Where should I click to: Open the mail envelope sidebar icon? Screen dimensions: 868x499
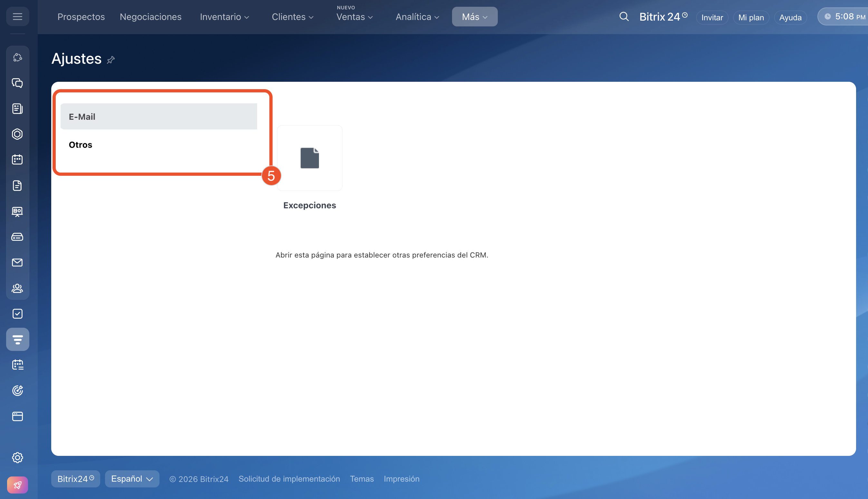[x=17, y=262]
